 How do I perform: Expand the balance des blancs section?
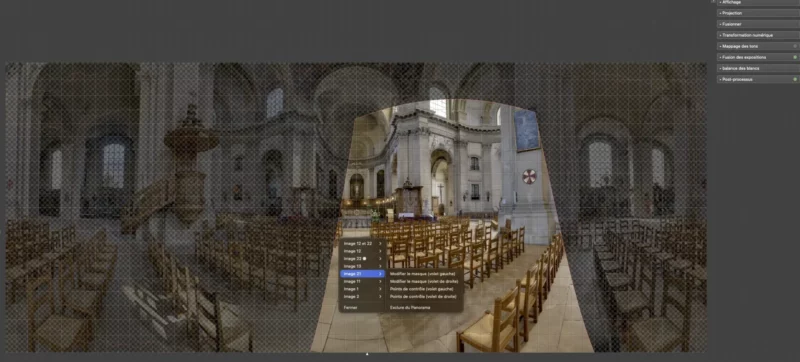(758, 68)
